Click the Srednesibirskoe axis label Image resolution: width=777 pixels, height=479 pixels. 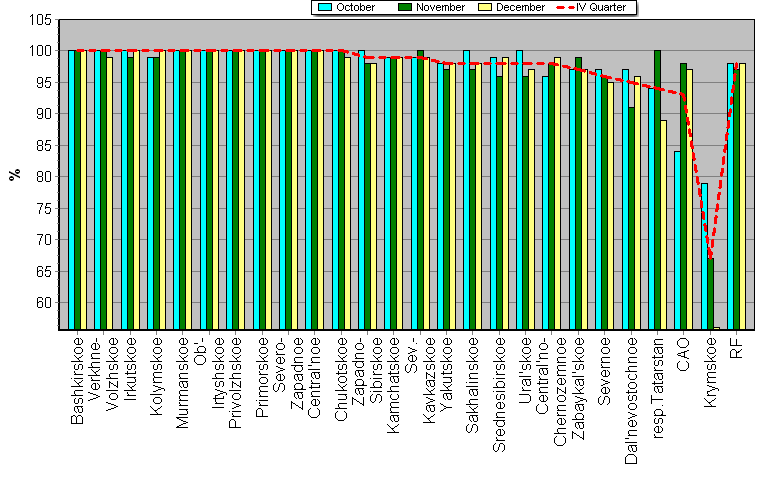(499, 394)
